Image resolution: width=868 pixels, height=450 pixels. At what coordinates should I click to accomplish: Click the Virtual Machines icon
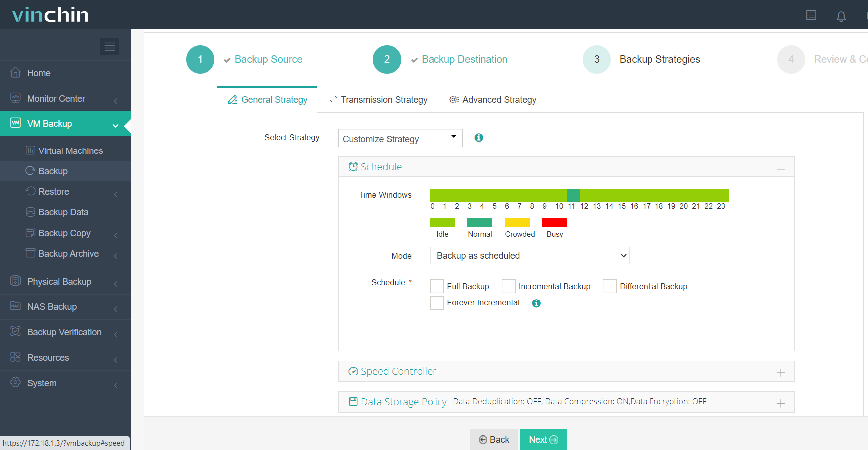(x=30, y=150)
